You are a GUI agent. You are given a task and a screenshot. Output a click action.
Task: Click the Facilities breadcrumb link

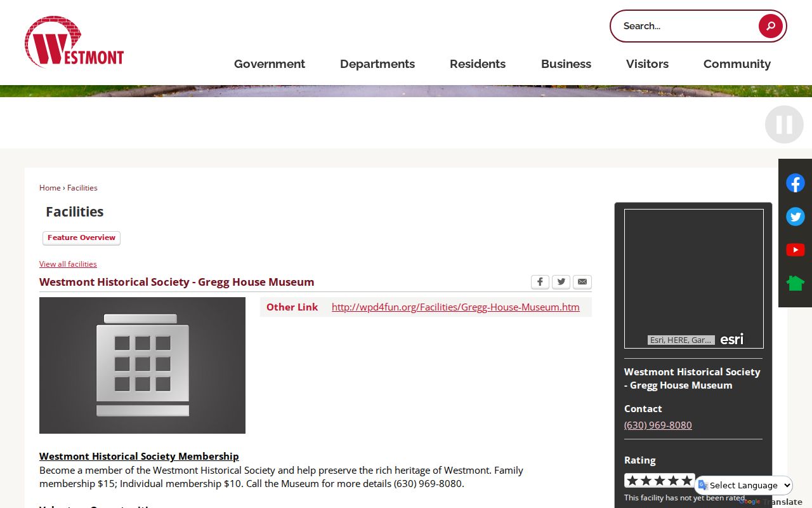[x=82, y=188]
